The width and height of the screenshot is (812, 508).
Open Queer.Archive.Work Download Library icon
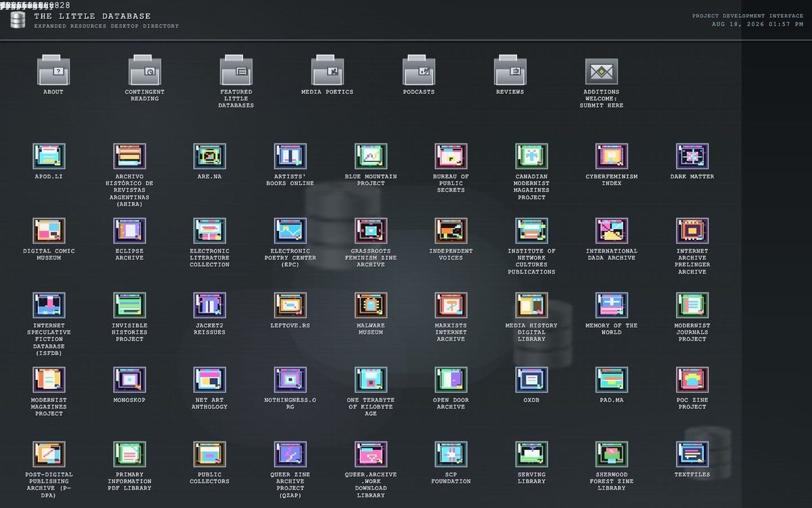pyautogui.click(x=371, y=454)
